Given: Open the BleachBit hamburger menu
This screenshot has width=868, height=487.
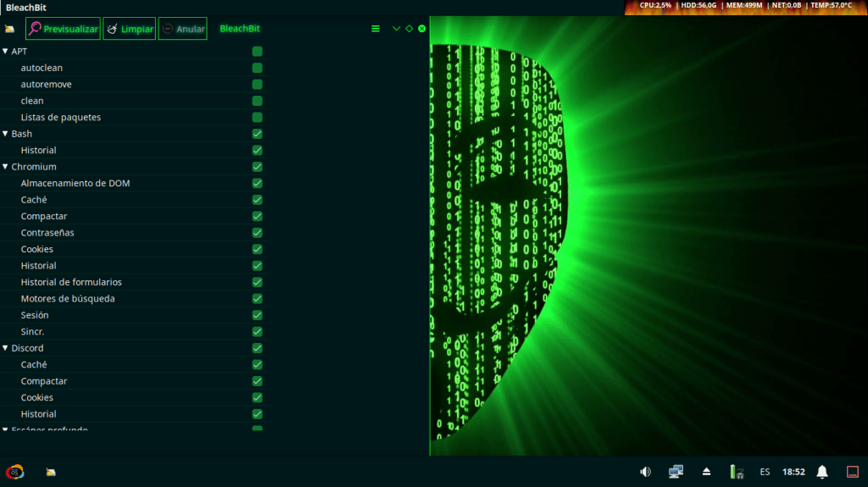Looking at the screenshot, I should (x=376, y=29).
